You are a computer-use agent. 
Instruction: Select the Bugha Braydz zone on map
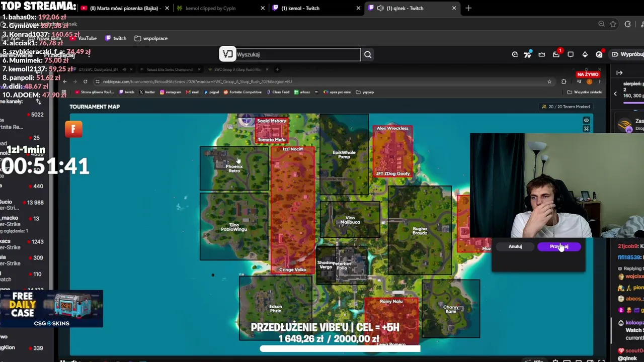[x=420, y=231]
